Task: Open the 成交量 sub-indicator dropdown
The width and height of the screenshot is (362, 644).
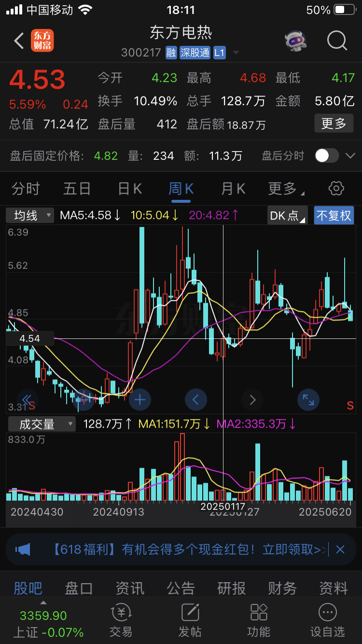Action: 41,424
